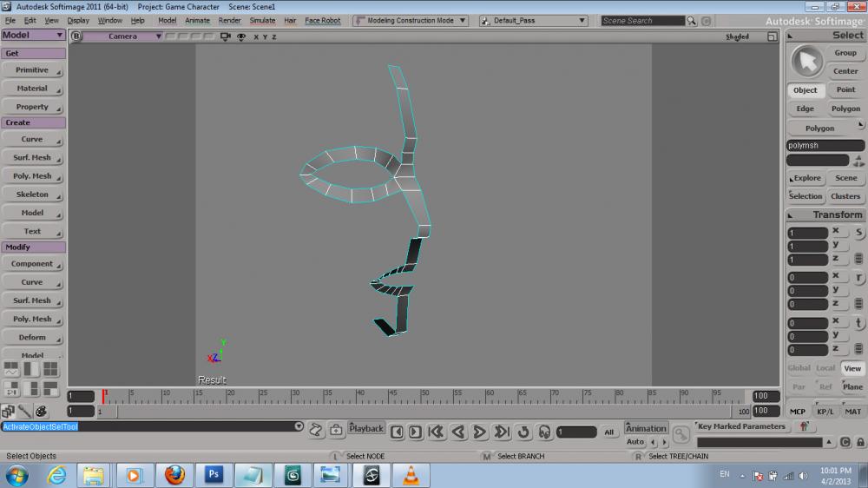
Task: Click the Explore button
Action: click(806, 178)
